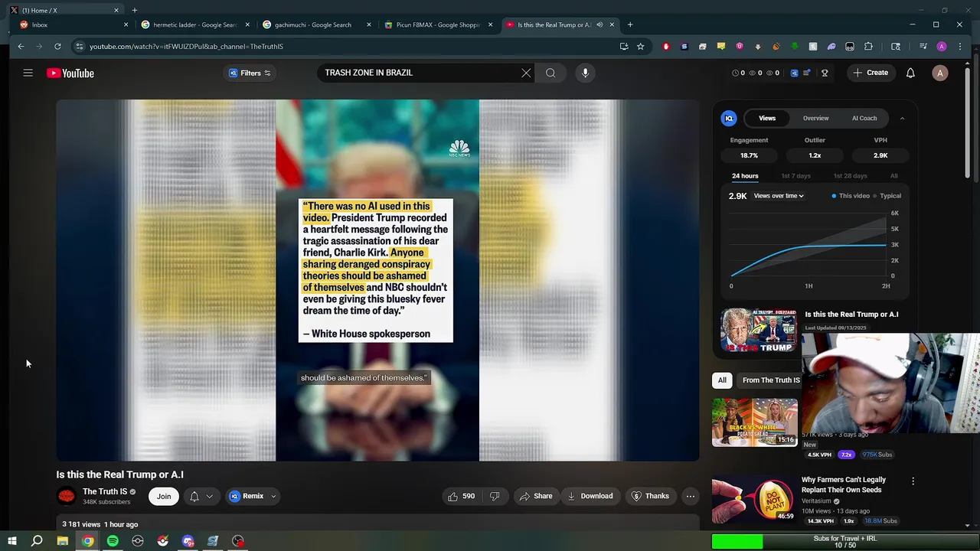Open the Truth IS channel avatar
This screenshot has width=980, height=551.
pos(67,496)
